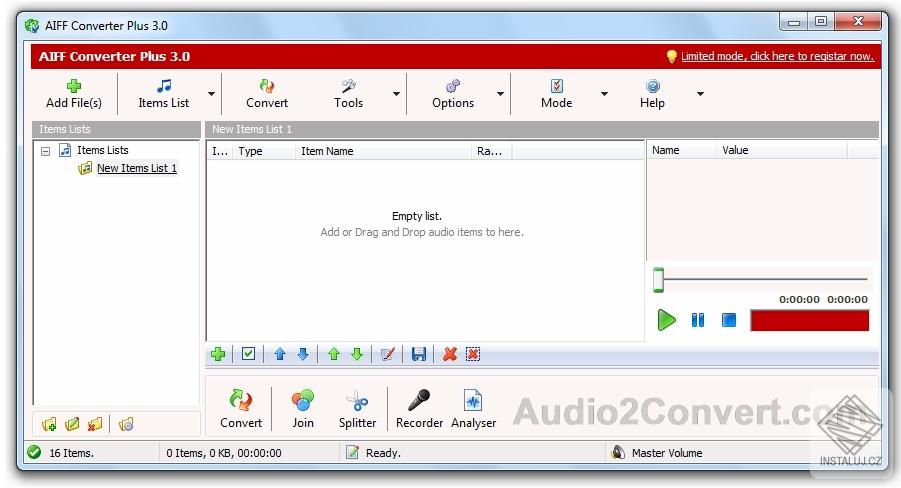Viewport: 901px width, 488px height.
Task: Click the blue Stop button
Action: coord(729,320)
